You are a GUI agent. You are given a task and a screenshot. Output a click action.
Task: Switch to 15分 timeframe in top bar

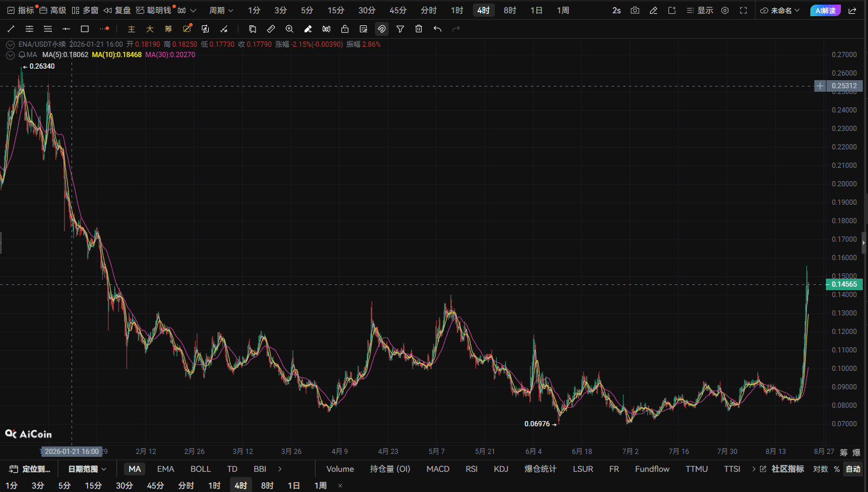[336, 10]
